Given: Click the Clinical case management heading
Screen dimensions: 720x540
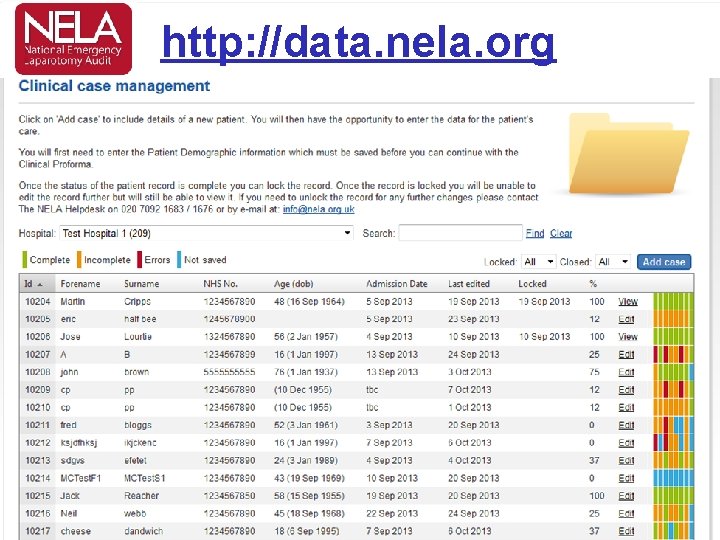Looking at the screenshot, I should click(114, 86).
